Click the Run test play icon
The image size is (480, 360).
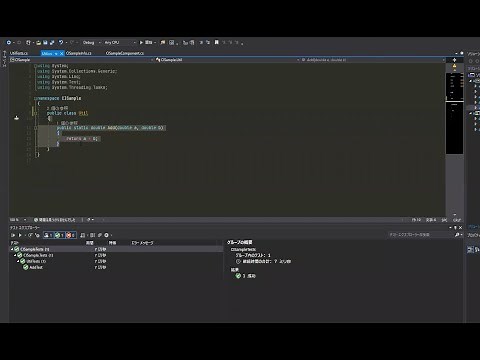[20, 235]
